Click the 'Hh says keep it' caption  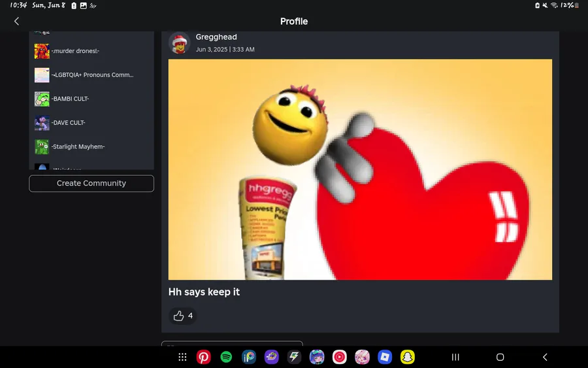pyautogui.click(x=204, y=292)
